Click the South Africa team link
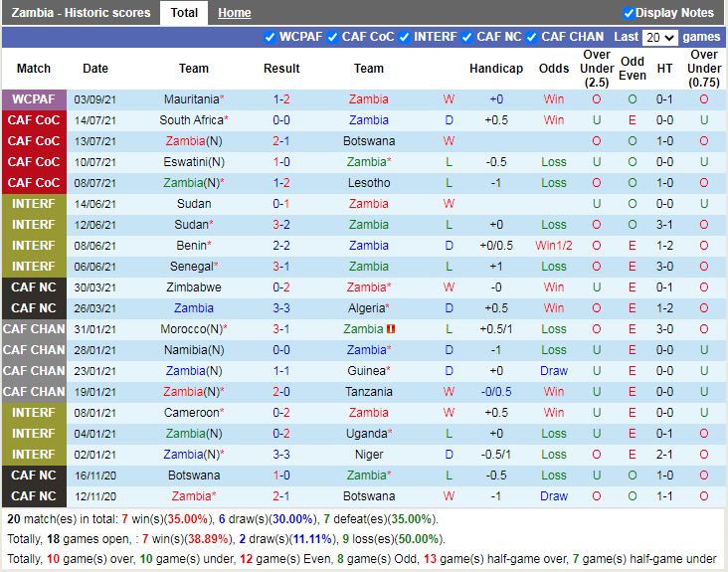Viewport: 728px width, 572px height. click(x=191, y=120)
